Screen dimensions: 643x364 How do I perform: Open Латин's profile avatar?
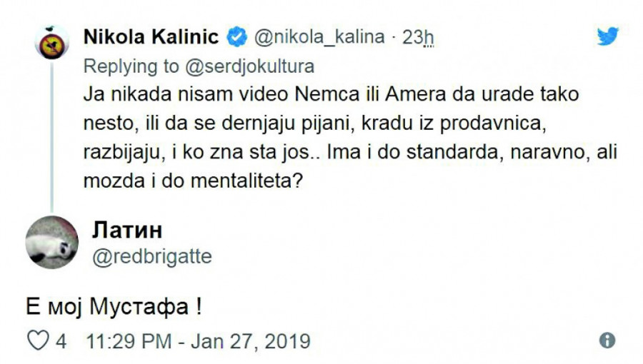(51, 241)
